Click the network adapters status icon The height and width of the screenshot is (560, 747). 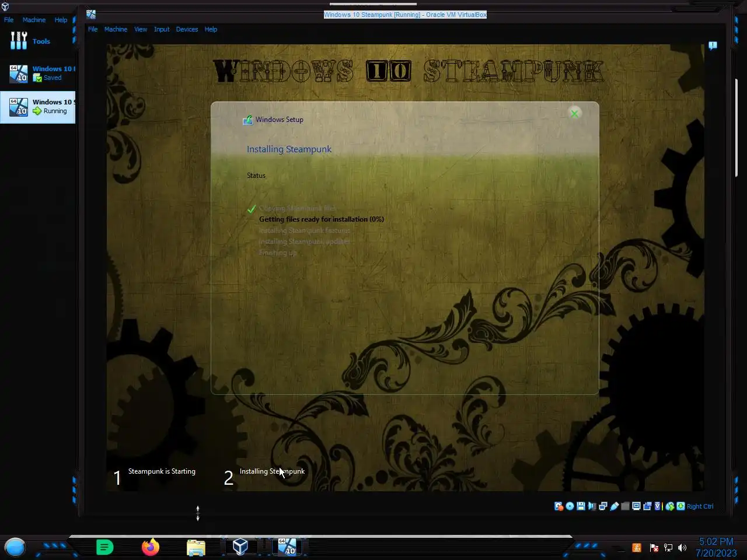[x=603, y=506]
